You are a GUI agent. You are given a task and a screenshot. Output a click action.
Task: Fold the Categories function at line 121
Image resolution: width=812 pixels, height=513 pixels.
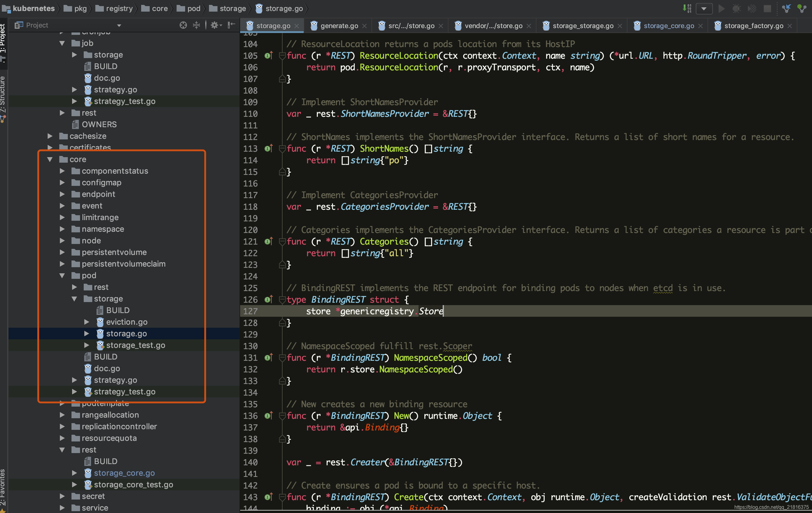[x=282, y=242]
